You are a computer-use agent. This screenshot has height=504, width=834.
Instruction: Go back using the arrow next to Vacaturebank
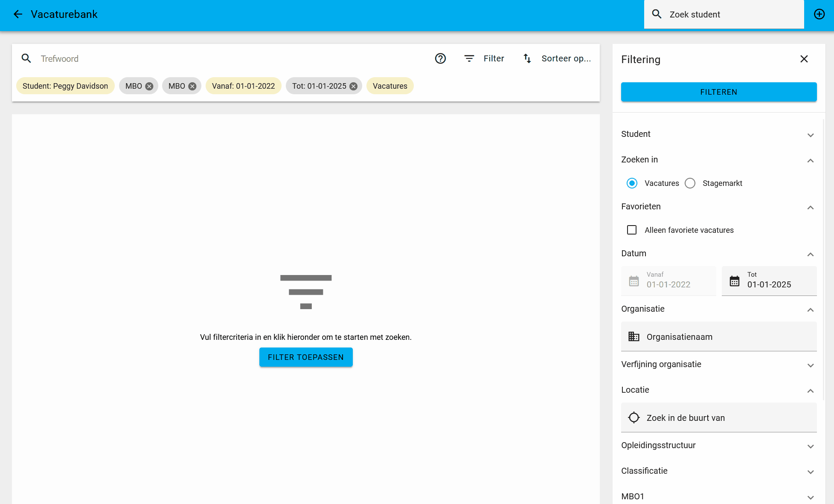click(x=17, y=14)
